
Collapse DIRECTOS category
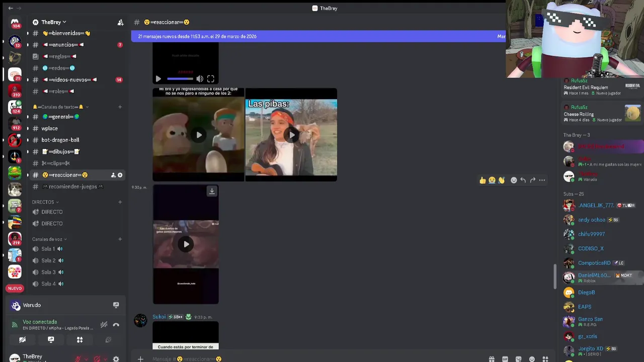click(x=45, y=202)
